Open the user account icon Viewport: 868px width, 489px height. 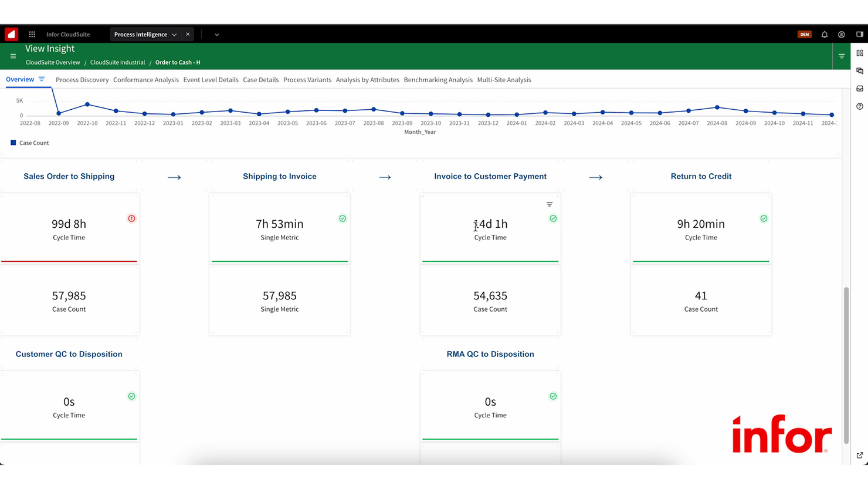pos(842,34)
